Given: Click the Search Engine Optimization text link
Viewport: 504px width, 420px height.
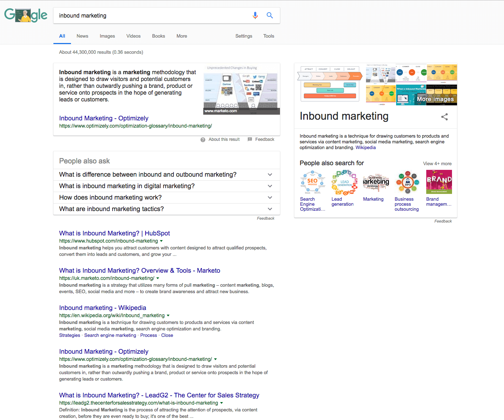Looking at the screenshot, I should [312, 204].
